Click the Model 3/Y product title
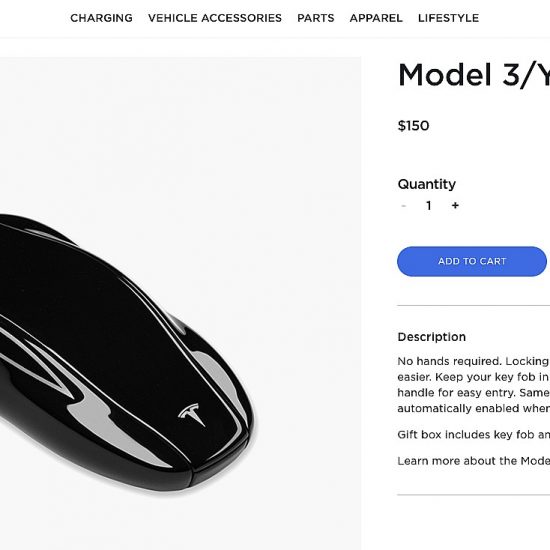The image size is (550, 550). [x=474, y=75]
